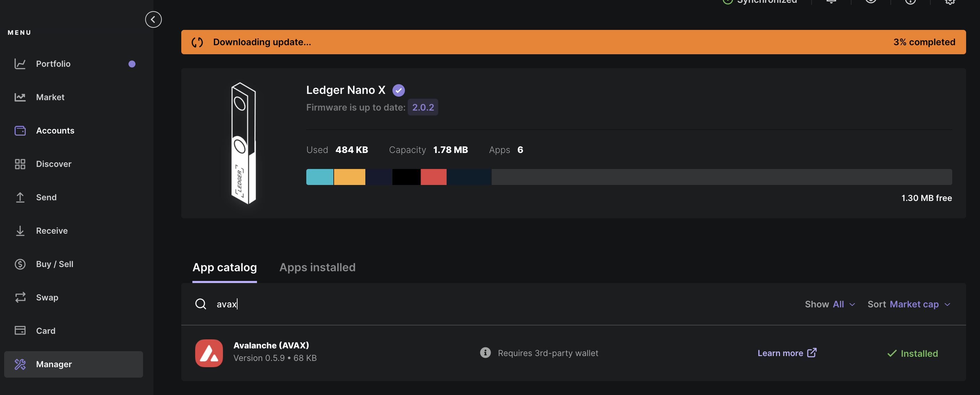Select Manager in the sidebar menu
Screen dimensions: 980x395
[73, 364]
